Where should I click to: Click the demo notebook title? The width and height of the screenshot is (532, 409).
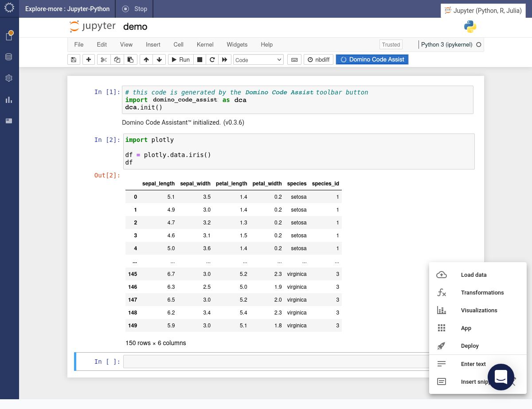(x=135, y=27)
